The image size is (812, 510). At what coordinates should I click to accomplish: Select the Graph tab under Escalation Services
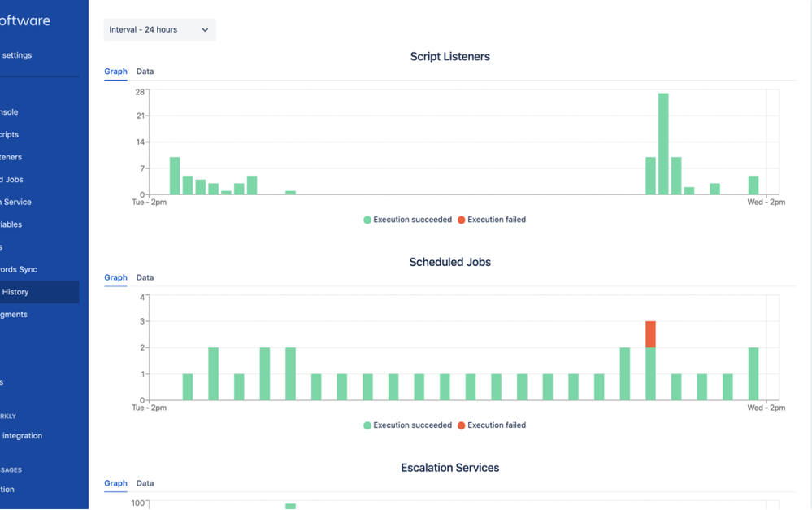click(115, 483)
